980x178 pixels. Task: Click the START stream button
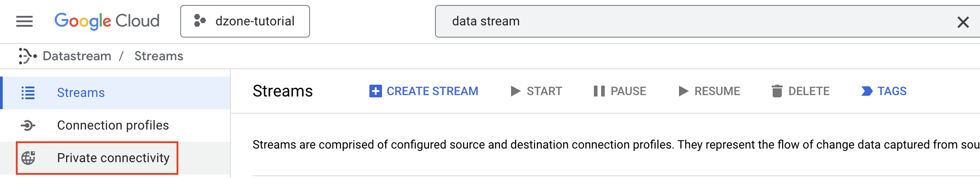tap(536, 91)
